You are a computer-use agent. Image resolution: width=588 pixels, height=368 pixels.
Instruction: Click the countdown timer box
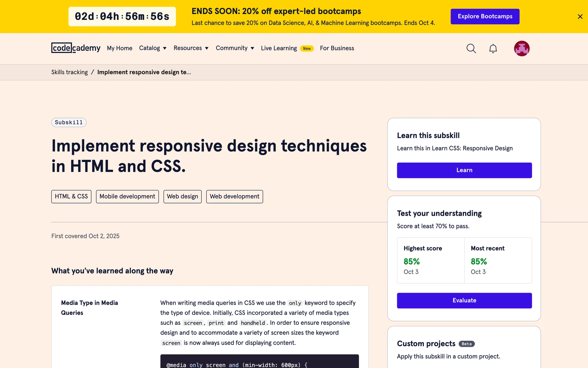pyautogui.click(x=122, y=17)
